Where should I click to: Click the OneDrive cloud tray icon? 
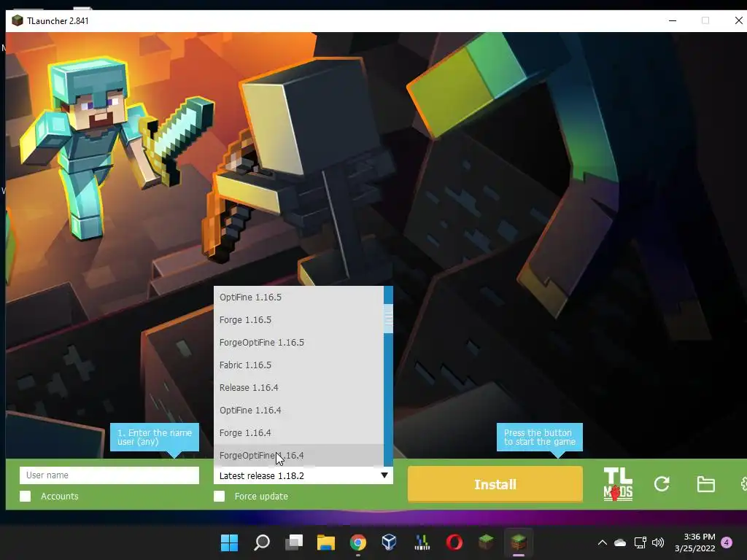pyautogui.click(x=620, y=542)
